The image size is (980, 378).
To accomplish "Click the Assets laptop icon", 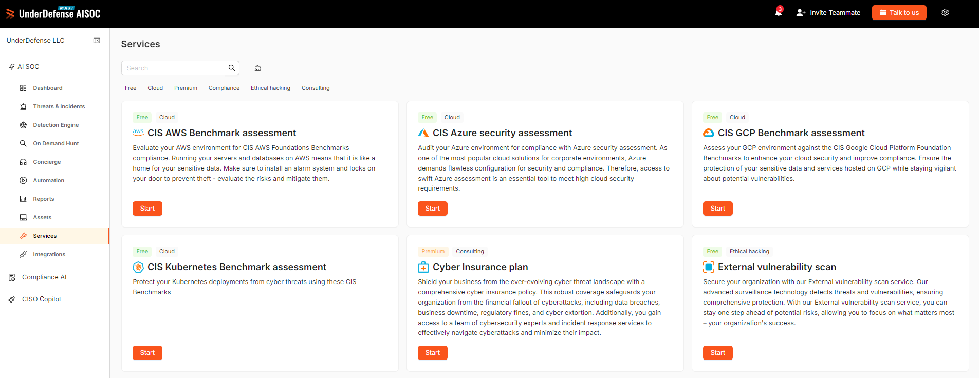I will (23, 217).
